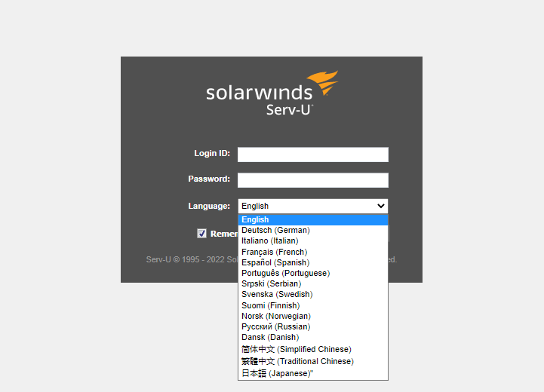This screenshot has height=392, width=544.
Task: Pick Srpski (Serbian) language
Action: point(313,284)
